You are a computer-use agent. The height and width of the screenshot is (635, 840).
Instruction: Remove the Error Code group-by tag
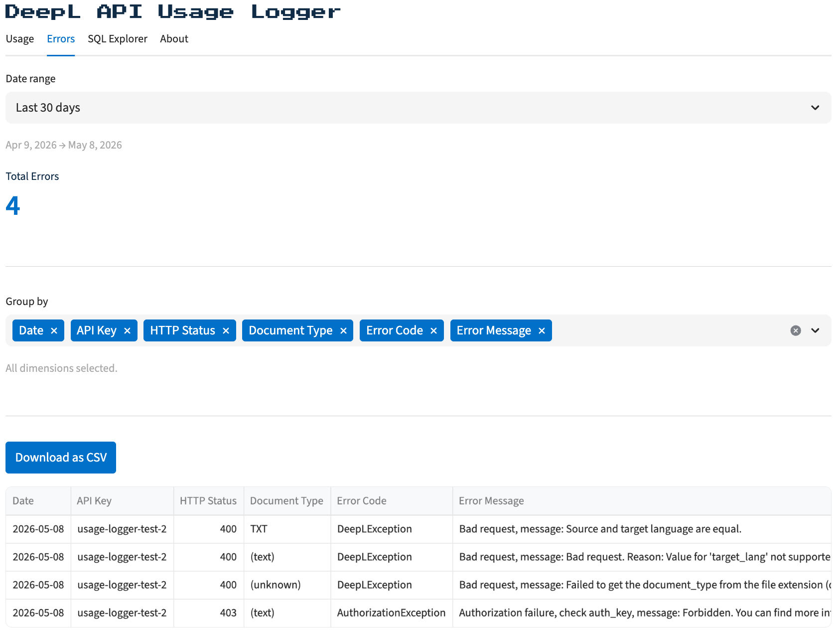point(433,331)
